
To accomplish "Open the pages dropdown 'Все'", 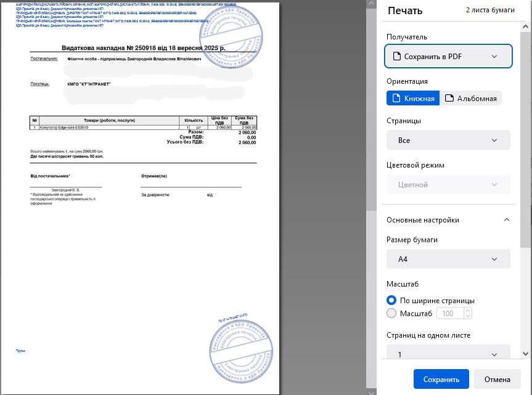I will (448, 140).
